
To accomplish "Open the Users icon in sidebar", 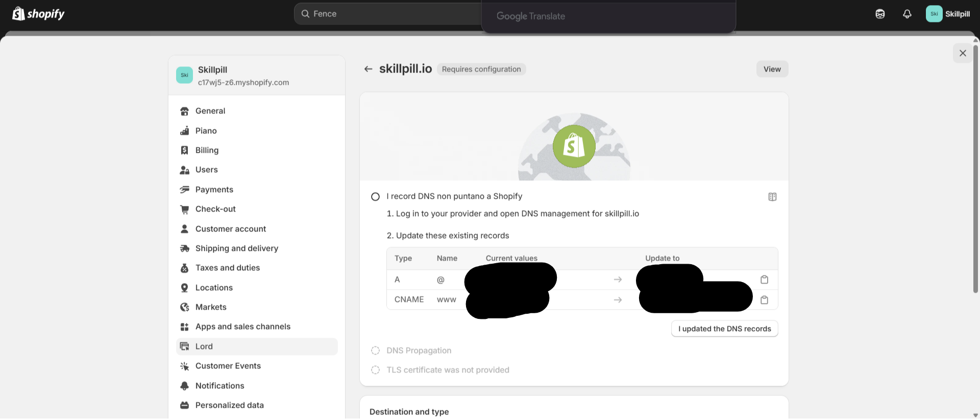I will pos(185,170).
